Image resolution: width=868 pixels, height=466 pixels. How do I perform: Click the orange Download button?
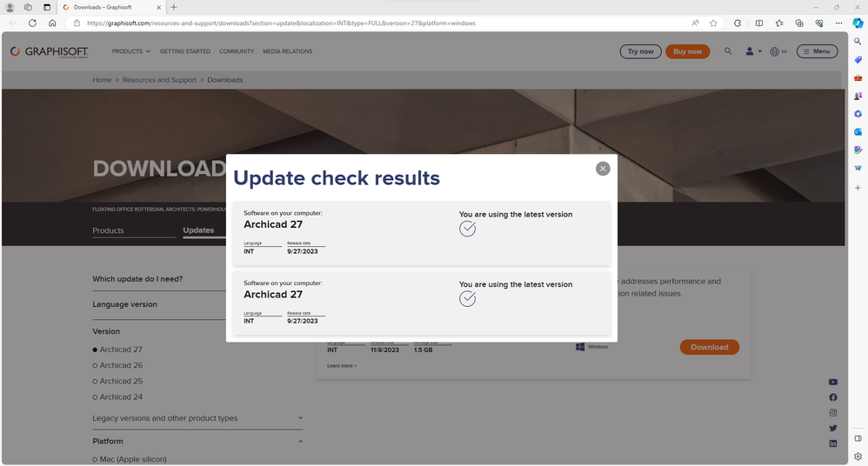(x=709, y=347)
